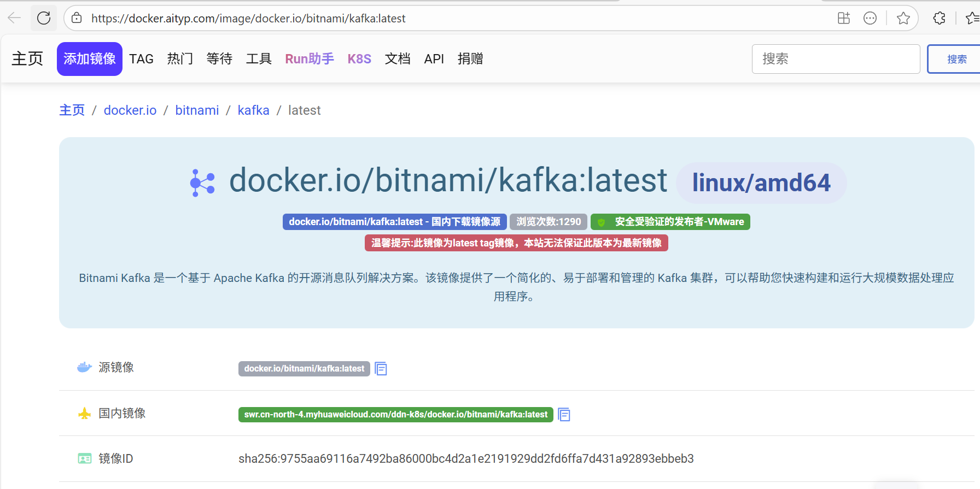Click the 国内镜像 row label
This screenshot has height=489, width=980.
tap(122, 414)
